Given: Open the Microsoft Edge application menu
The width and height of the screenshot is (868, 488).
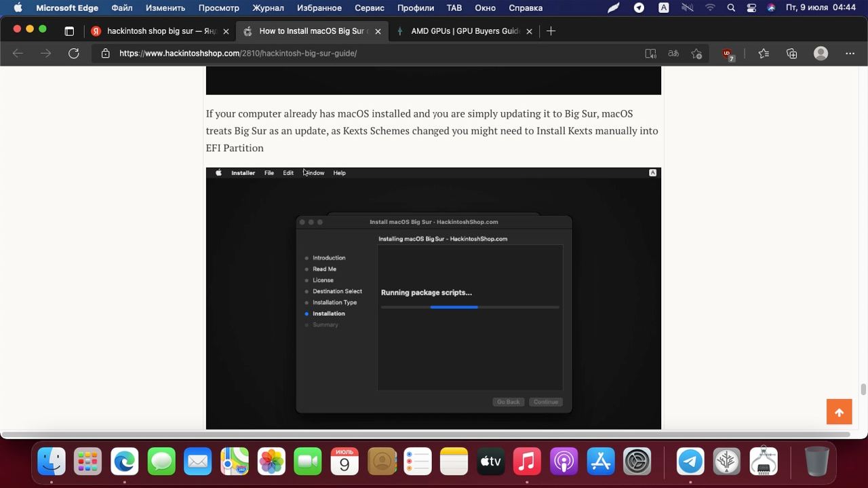Looking at the screenshot, I should click(x=67, y=7).
